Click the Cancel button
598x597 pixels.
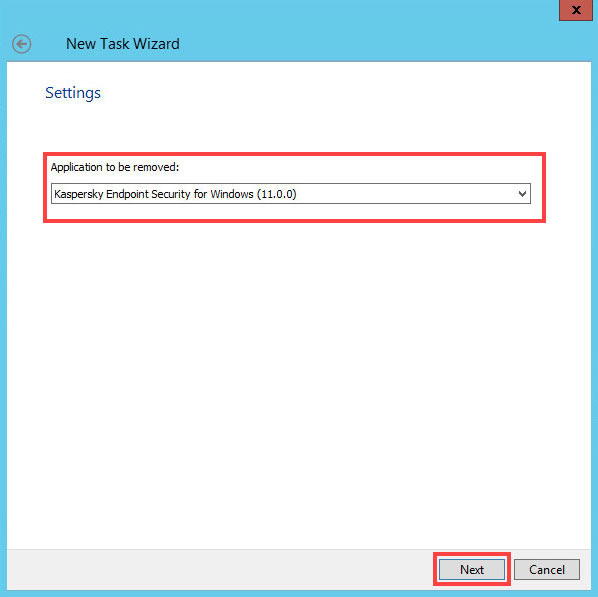click(547, 570)
